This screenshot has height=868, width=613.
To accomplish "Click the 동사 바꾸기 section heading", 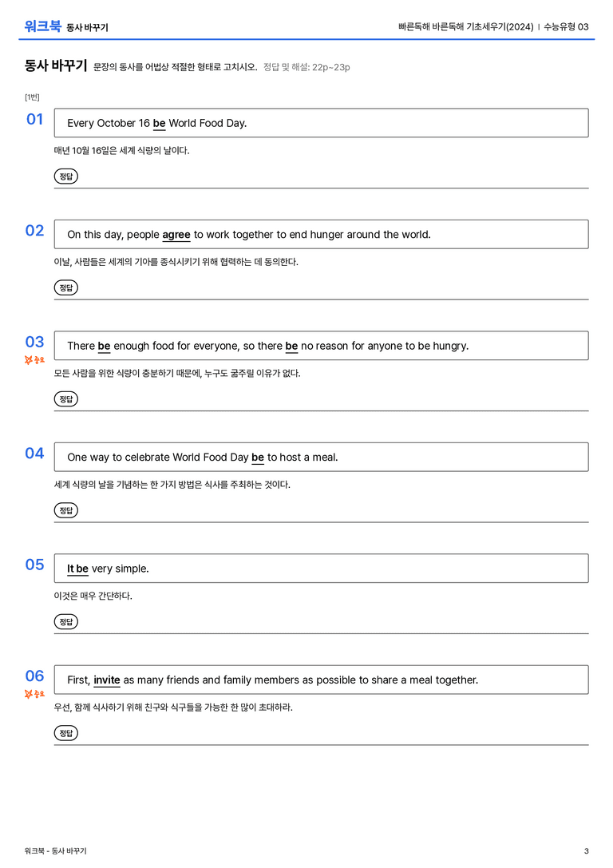I will click(56, 65).
